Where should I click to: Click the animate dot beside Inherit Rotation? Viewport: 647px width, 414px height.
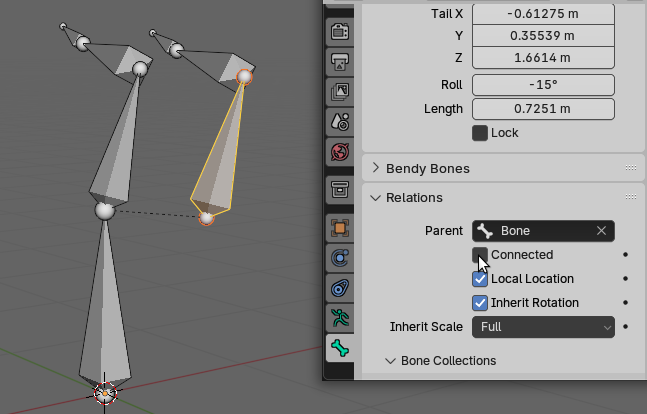click(x=626, y=303)
